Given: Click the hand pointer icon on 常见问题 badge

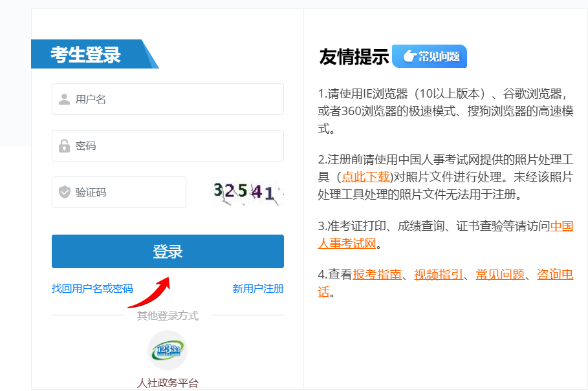Looking at the screenshot, I should click(409, 56).
